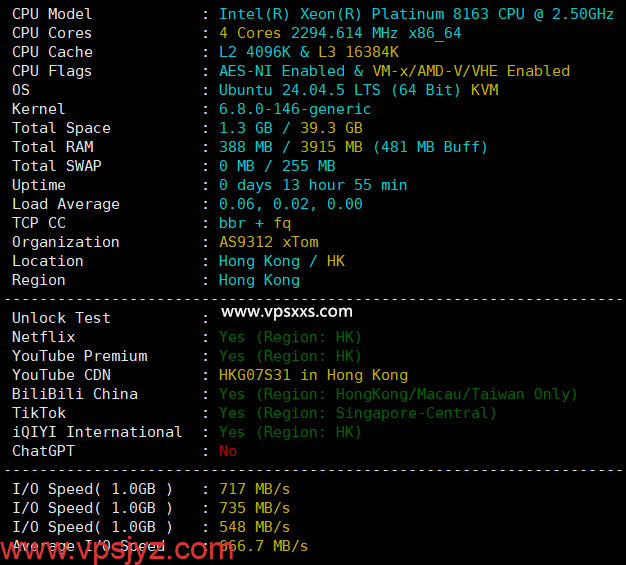Viewport: 626px width, 565px height.
Task: Click the ChatGPT result No
Action: coord(228,451)
